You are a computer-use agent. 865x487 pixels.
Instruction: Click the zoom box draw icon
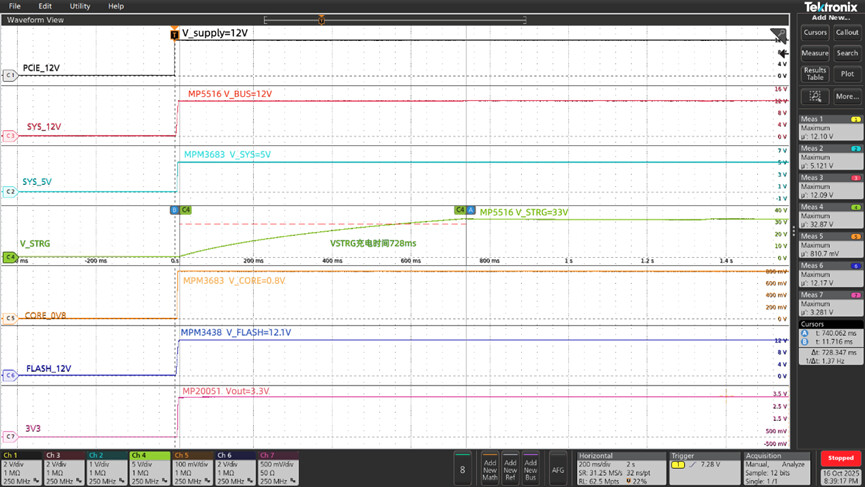pyautogui.click(x=815, y=96)
